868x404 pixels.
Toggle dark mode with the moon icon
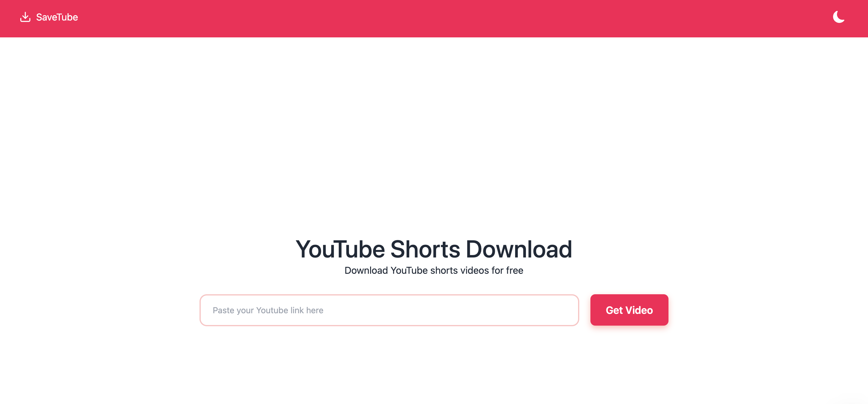coord(839,17)
